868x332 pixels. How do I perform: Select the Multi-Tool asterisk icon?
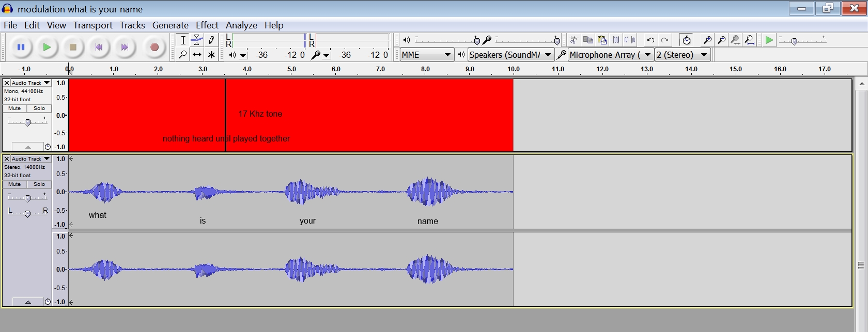tap(211, 55)
